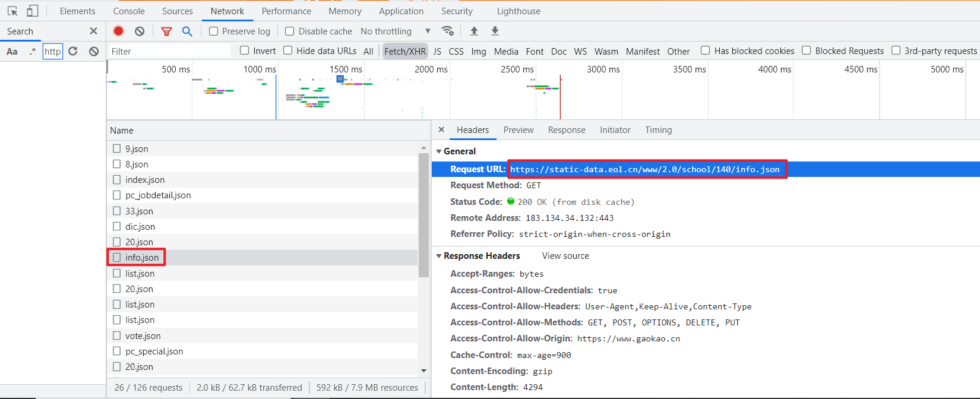Screen dimensions: 980x399
Task: Enable the Disable cache checkbox
Action: pyautogui.click(x=290, y=31)
